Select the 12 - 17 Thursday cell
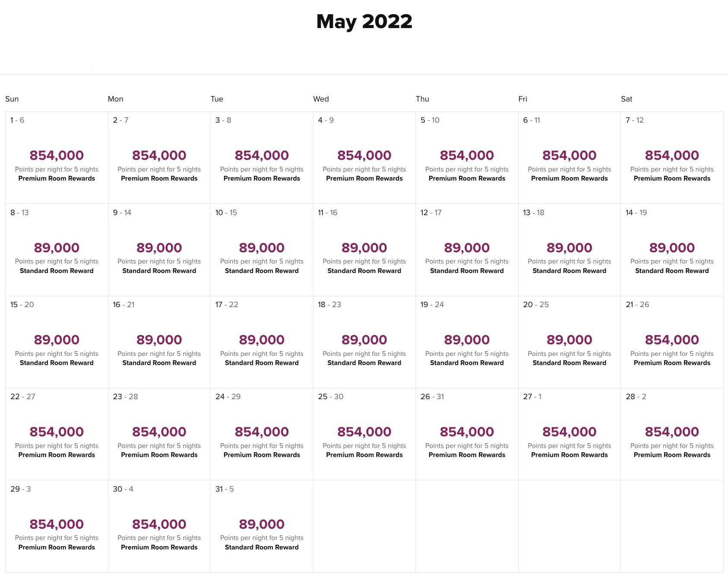Screen dimensions: 728x578 467,250
